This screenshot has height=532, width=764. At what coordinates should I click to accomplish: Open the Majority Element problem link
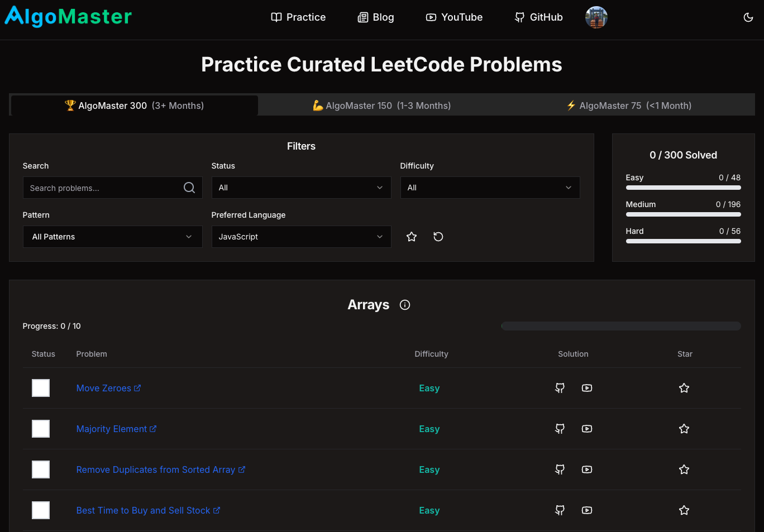112,429
